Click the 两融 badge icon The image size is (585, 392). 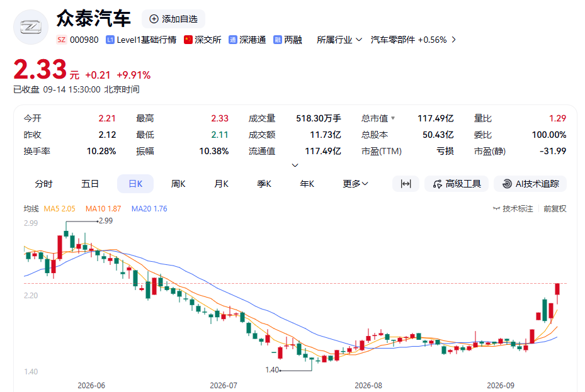point(278,40)
